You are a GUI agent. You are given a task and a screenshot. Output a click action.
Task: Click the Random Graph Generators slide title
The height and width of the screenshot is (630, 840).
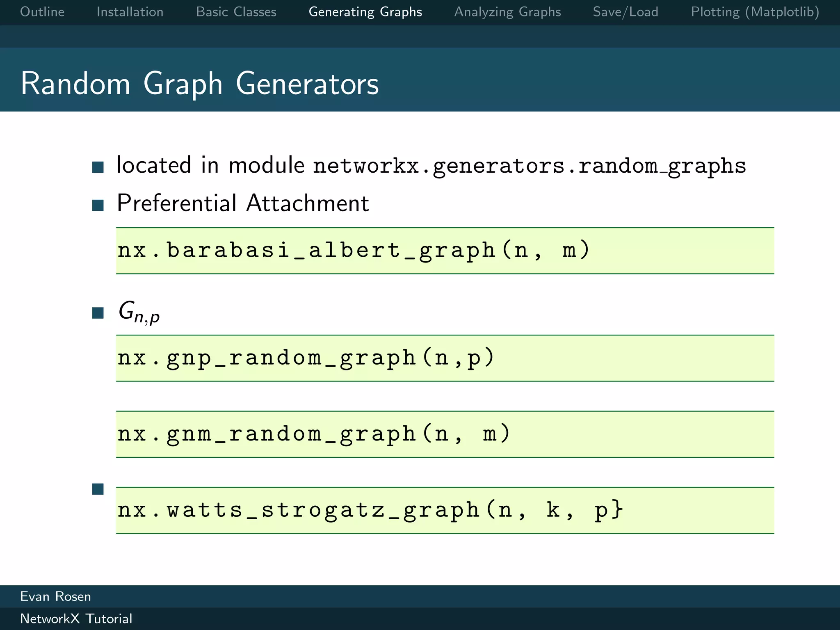(200, 84)
